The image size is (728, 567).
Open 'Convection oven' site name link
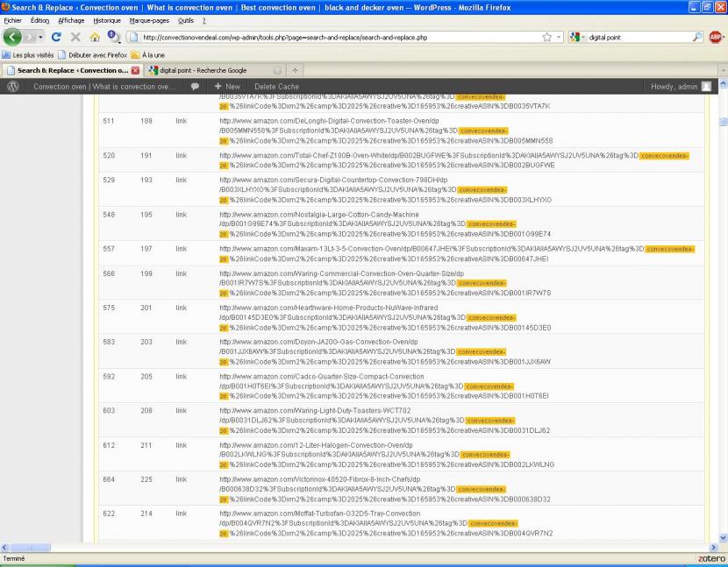104,86
